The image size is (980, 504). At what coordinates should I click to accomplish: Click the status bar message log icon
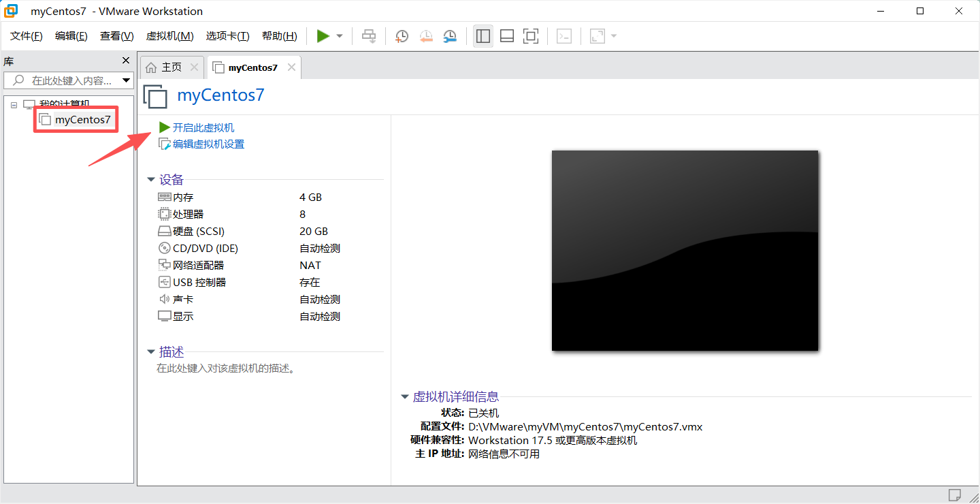coord(955,494)
